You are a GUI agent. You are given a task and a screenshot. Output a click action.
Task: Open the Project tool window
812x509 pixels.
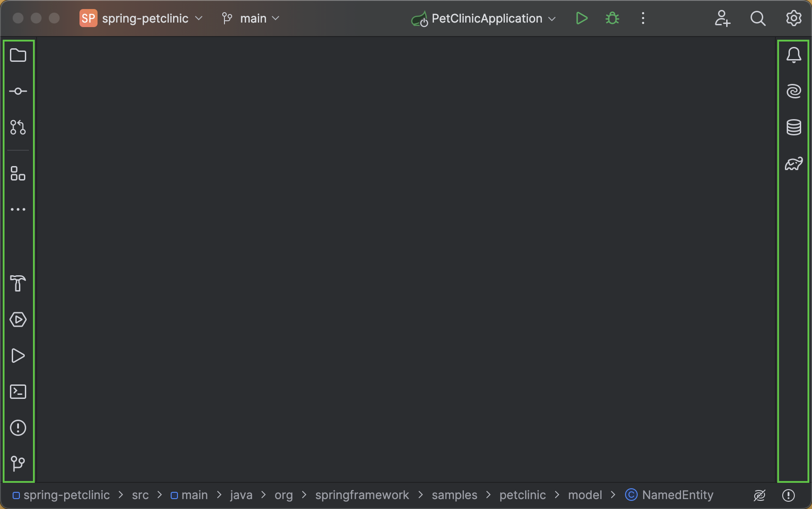[x=18, y=55]
